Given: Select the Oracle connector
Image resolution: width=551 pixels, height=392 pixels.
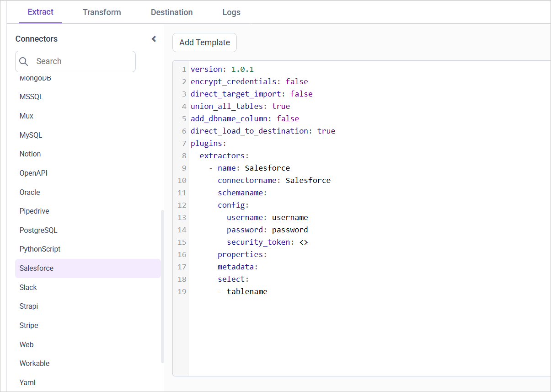Looking at the screenshot, I should pos(30,192).
